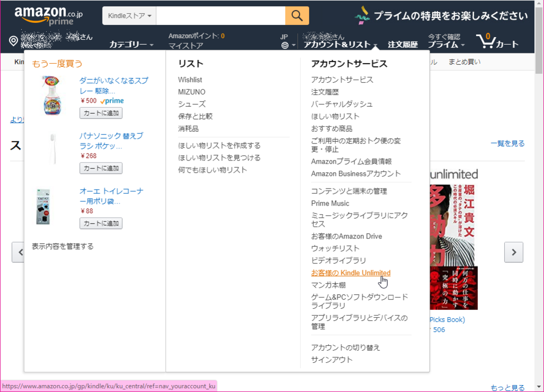Image resolution: width=544 pixels, height=392 pixels.
Task: Open ウォッチリスト menu item
Action: [x=335, y=249]
